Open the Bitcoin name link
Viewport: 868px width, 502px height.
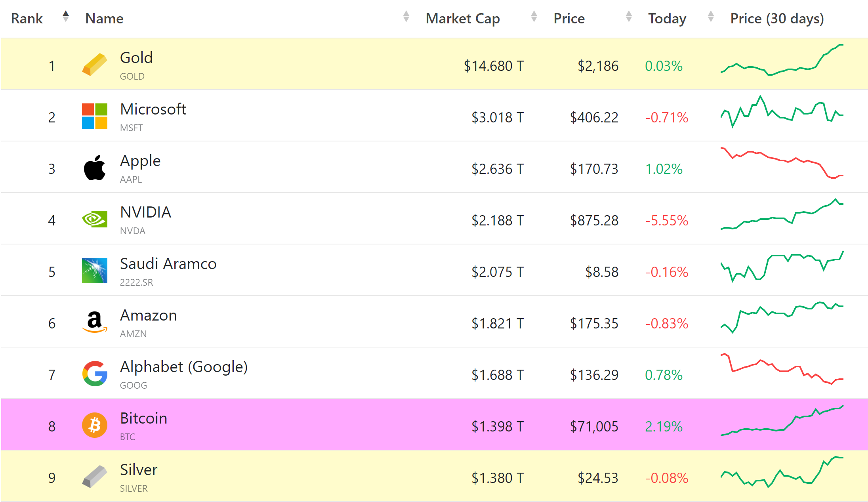pyautogui.click(x=143, y=418)
